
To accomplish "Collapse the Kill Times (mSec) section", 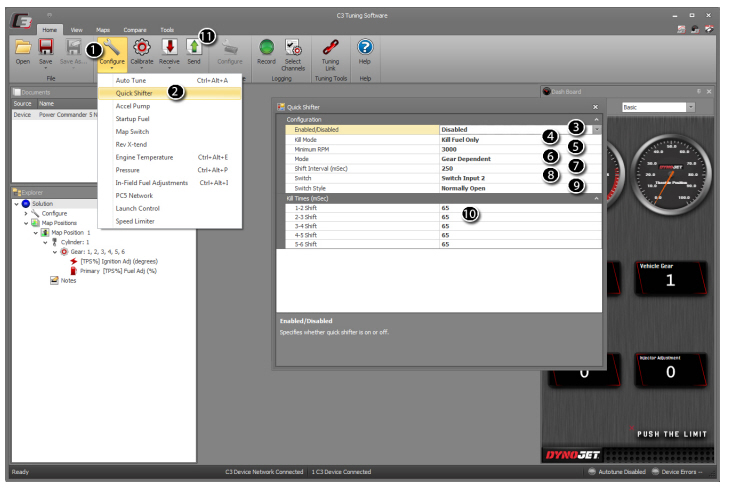I will point(596,198).
